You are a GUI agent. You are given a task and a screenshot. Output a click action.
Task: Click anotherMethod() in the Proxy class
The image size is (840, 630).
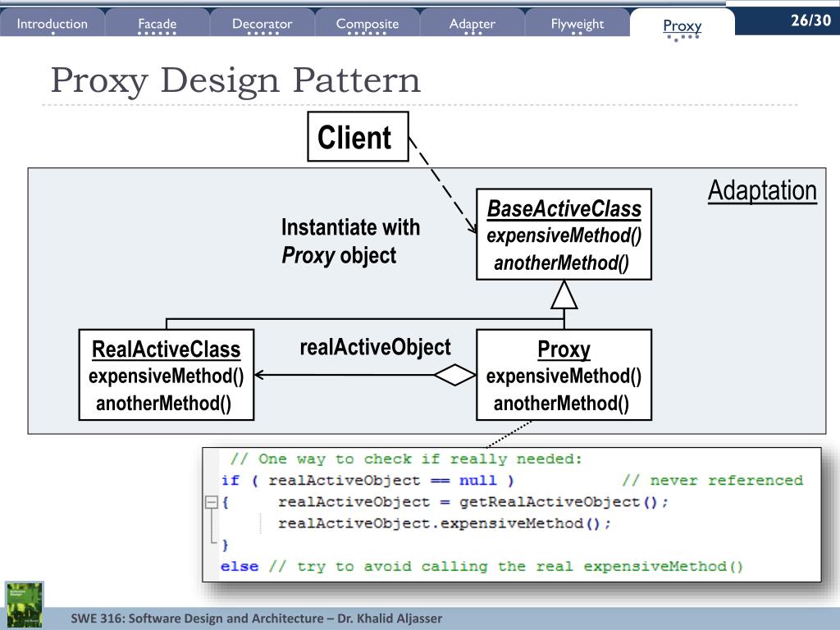coord(561,404)
